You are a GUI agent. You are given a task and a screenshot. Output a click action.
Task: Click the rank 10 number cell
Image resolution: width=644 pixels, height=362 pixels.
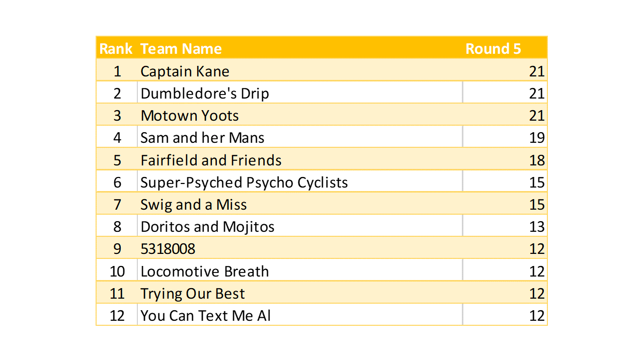[x=117, y=271]
